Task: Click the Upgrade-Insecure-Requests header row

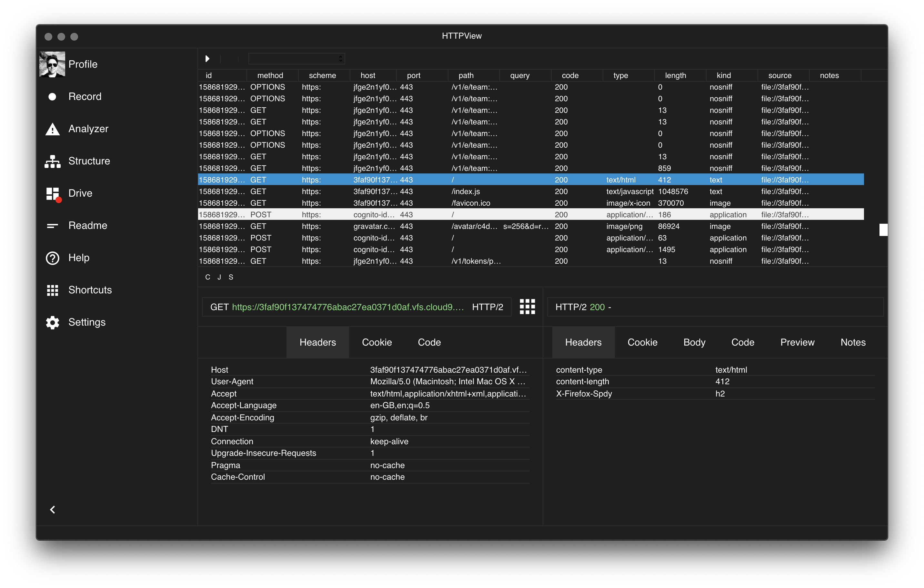Action: click(370, 454)
